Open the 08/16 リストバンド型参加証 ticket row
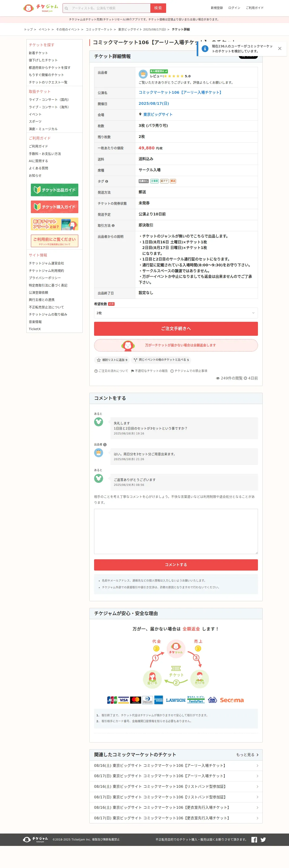Screen dimensions: 289x868 [176, 786]
